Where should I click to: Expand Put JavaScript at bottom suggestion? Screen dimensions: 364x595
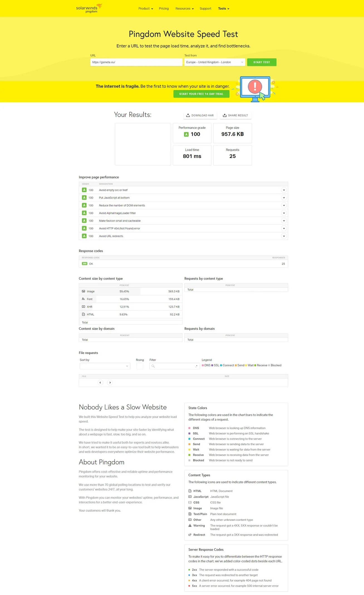[x=284, y=198]
